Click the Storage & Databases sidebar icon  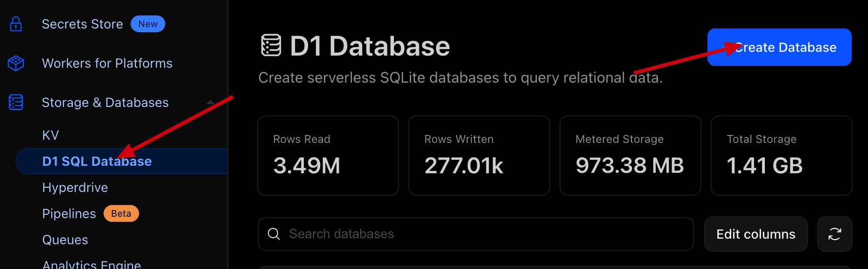point(16,102)
